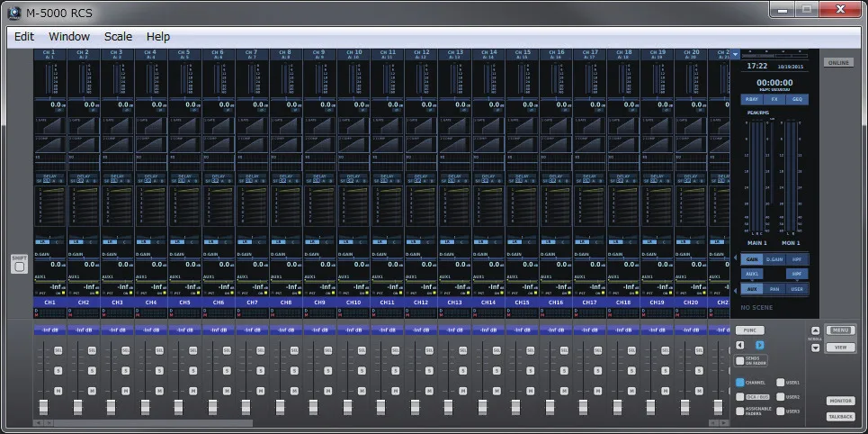Expand the dropdown arrow above the clock

tap(735, 54)
